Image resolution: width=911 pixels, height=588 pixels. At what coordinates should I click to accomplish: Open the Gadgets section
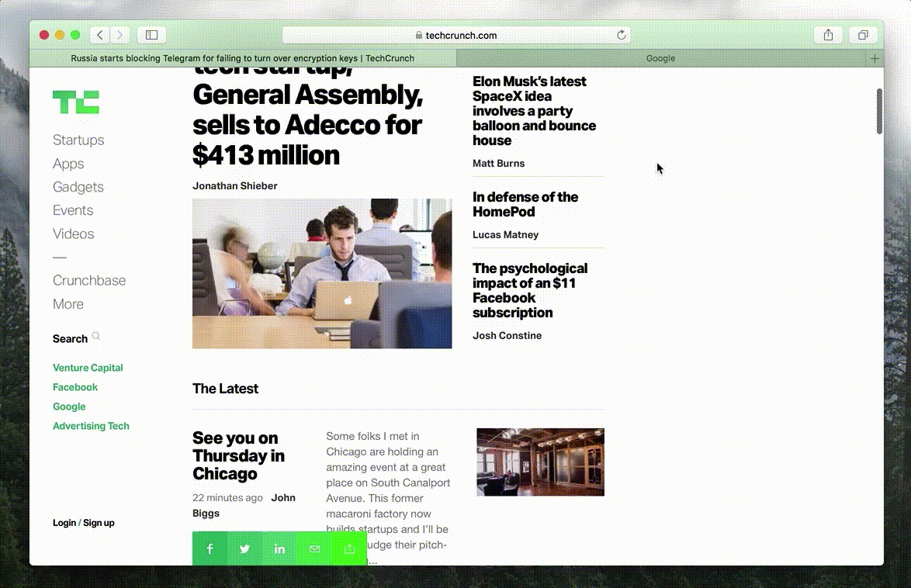click(78, 187)
